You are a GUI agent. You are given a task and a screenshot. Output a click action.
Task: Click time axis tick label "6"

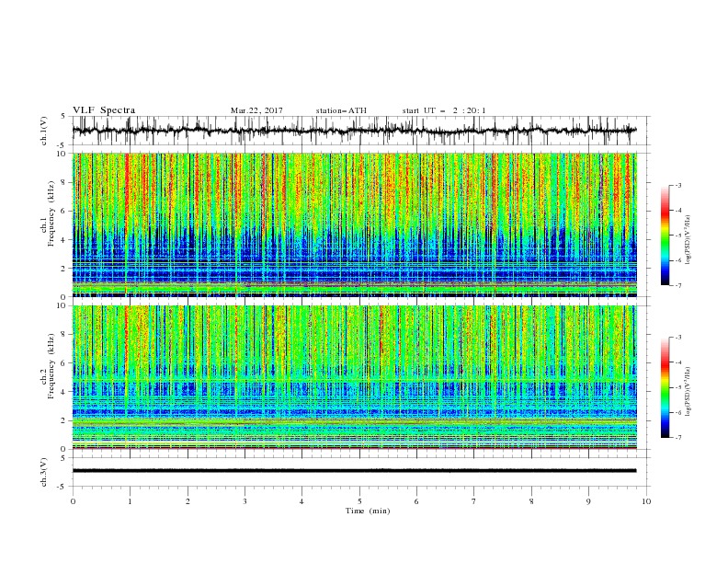click(416, 501)
